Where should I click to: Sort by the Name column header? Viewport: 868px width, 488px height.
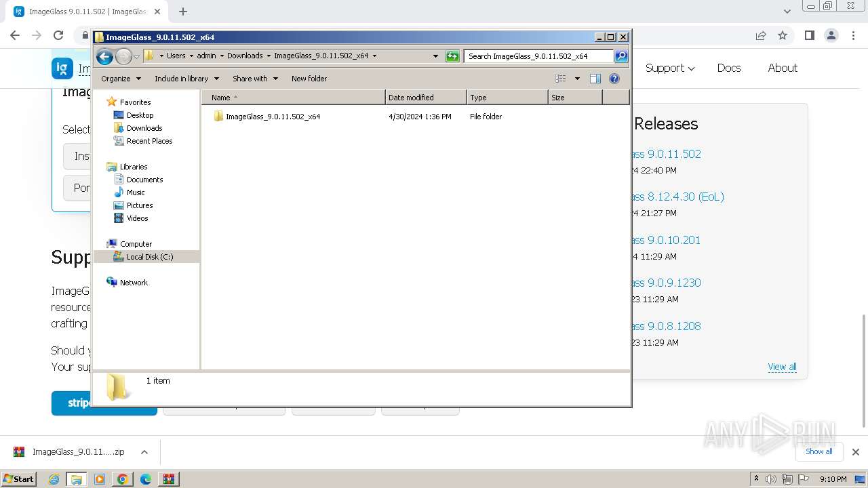pos(293,98)
